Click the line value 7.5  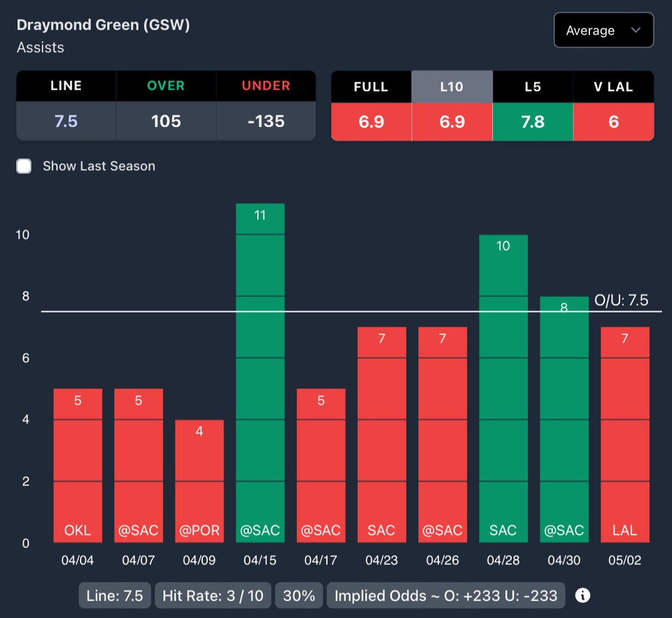[x=66, y=121]
